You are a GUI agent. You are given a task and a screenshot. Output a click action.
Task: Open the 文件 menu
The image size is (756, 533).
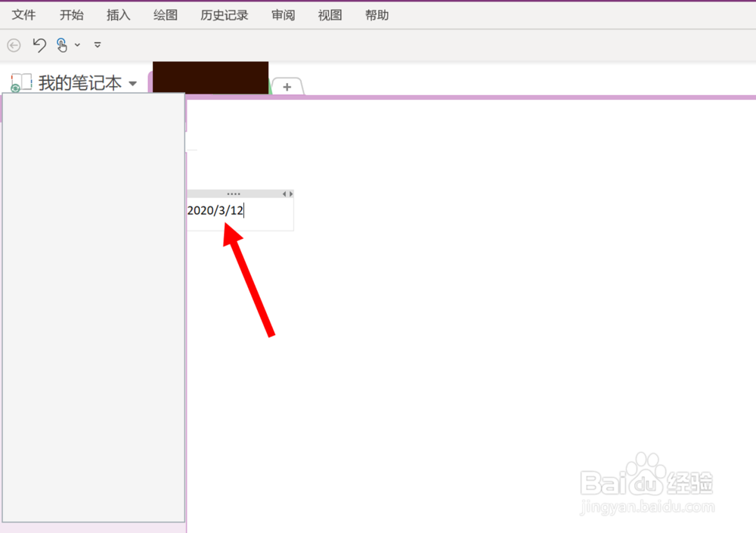tap(23, 15)
